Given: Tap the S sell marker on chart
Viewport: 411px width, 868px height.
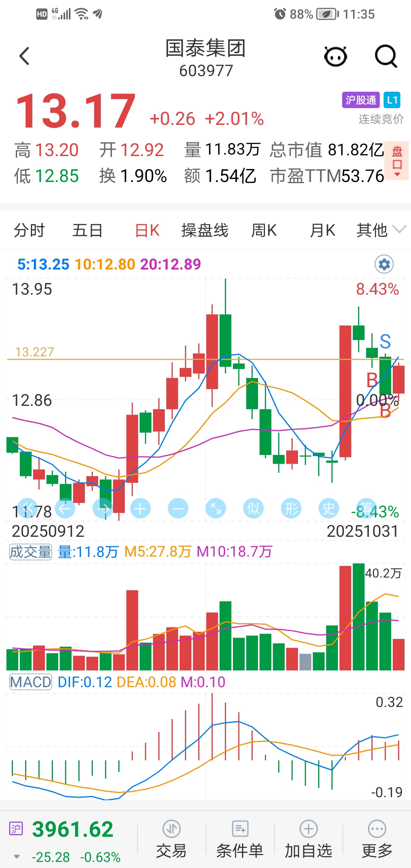Looking at the screenshot, I should [x=385, y=341].
